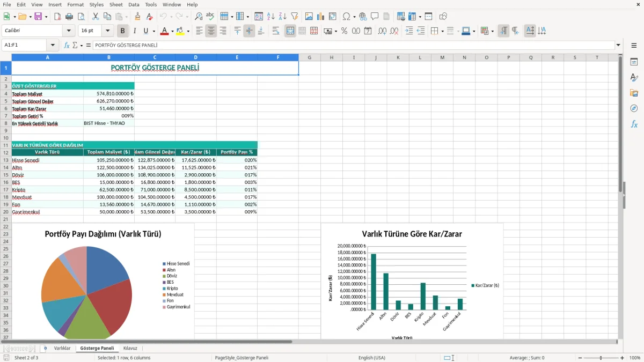644x362 pixels.
Task: Toggle Wrap Text
Action: [x=276, y=31]
